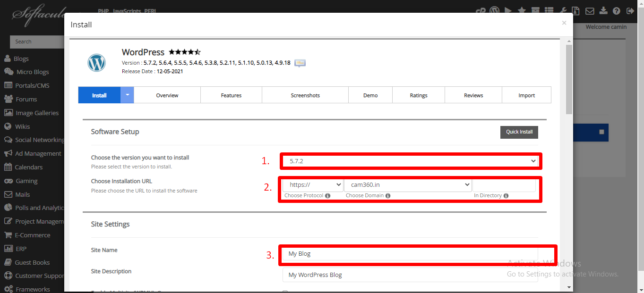This screenshot has width=644, height=293.
Task: Click the logout icon at top right
Action: (630, 10)
